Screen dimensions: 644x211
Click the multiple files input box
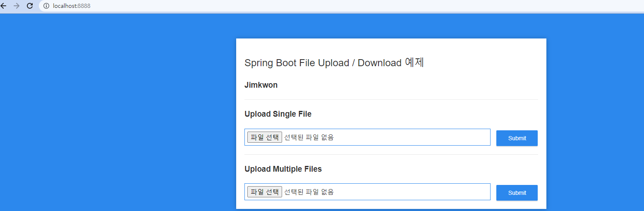(x=367, y=192)
